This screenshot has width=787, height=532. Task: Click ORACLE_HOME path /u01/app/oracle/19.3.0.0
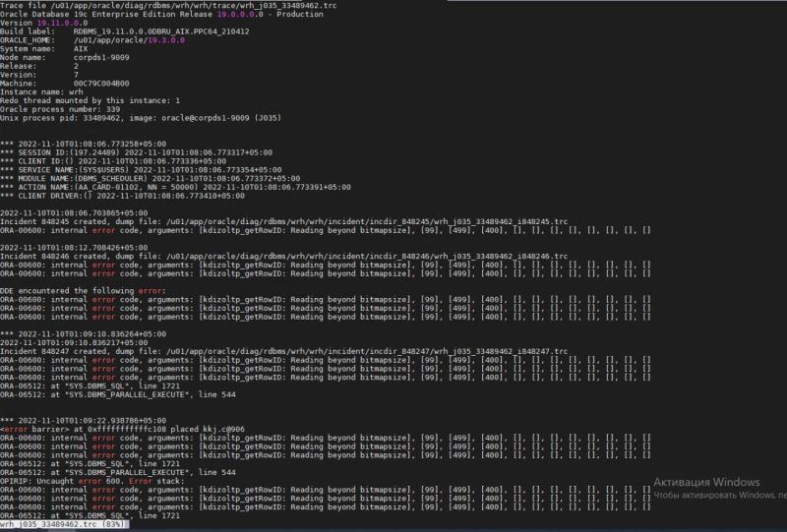92,40
